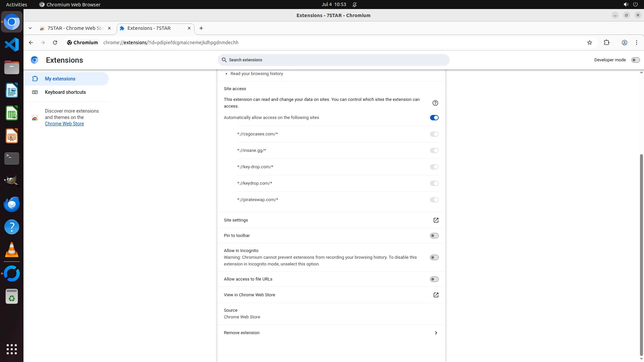
Task: Expand Remove extension chevron
Action: point(436,333)
